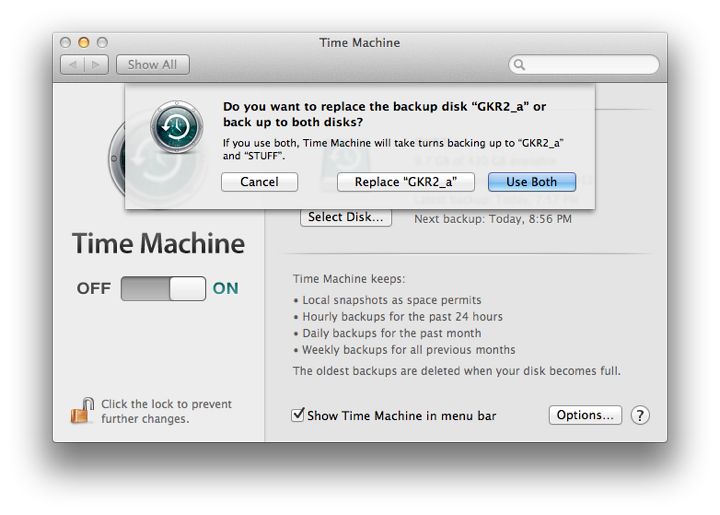Click the Use Both button
This screenshot has height=515, width=720.
[532, 182]
